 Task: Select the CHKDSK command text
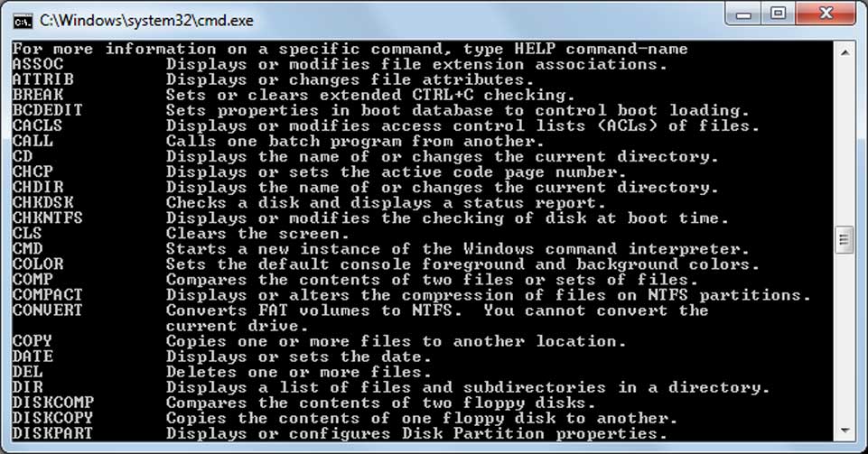tap(42, 202)
